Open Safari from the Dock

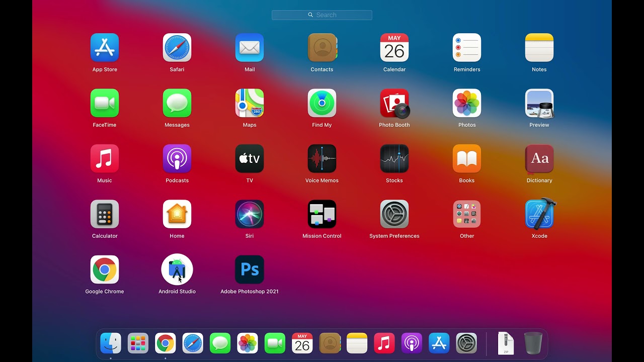point(193,343)
